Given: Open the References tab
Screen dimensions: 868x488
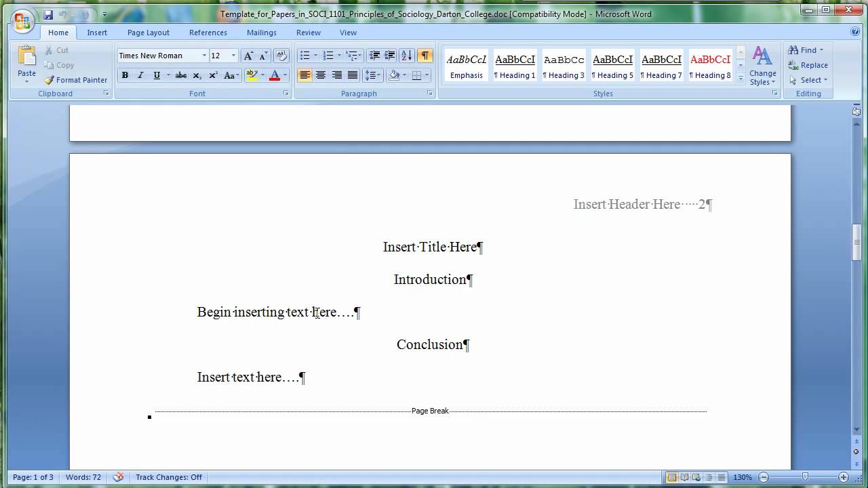Looking at the screenshot, I should click(208, 33).
